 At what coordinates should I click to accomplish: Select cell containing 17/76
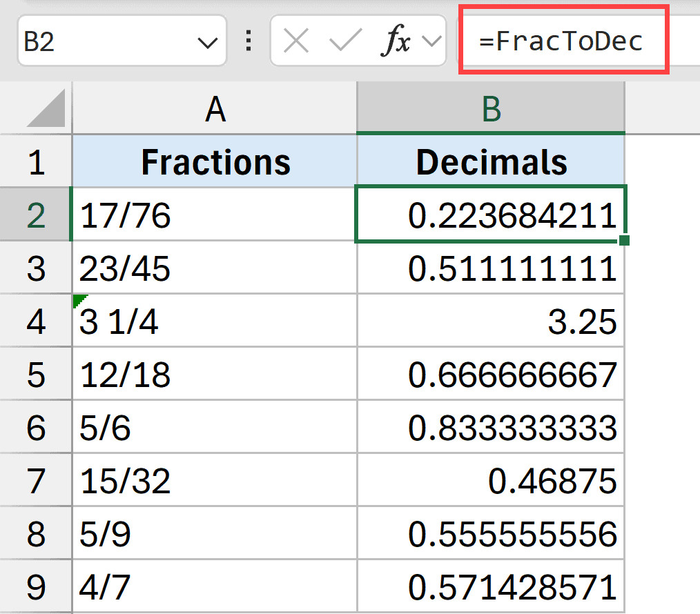pyautogui.click(x=215, y=215)
